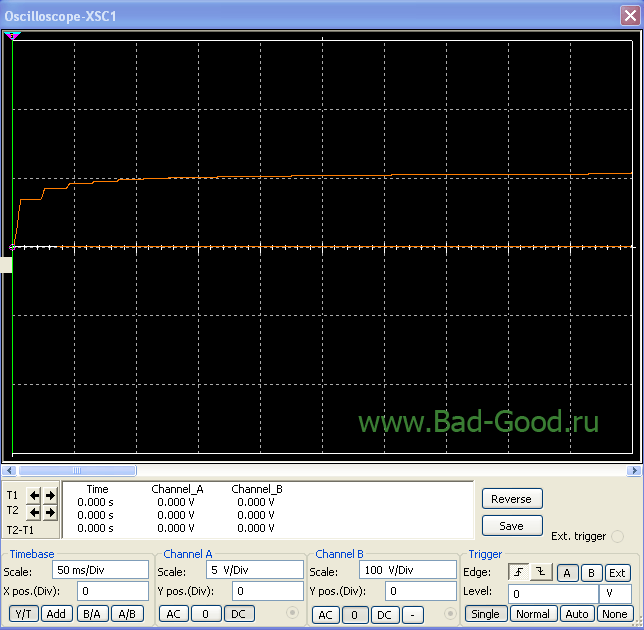Select 0 coupling for Channel B
This screenshot has width=644, height=630.
(x=354, y=614)
